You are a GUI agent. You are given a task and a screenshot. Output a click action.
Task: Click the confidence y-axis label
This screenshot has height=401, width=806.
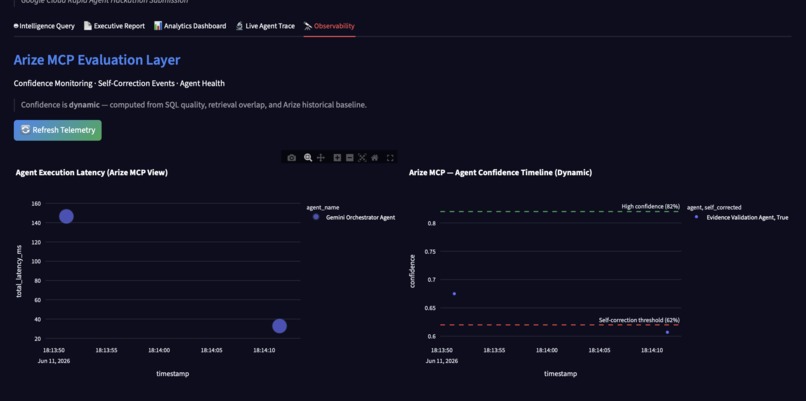coord(412,271)
